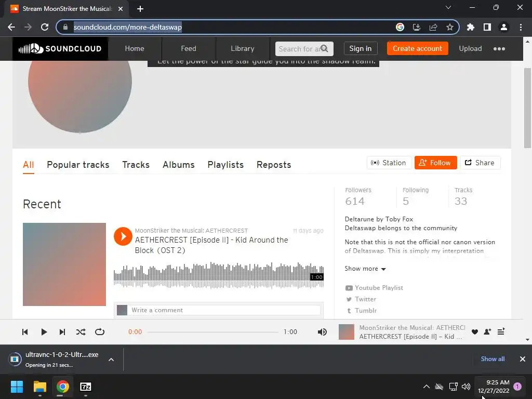This screenshot has width=532, height=399.
Task: Like the current track with heart icon
Action: click(x=475, y=332)
